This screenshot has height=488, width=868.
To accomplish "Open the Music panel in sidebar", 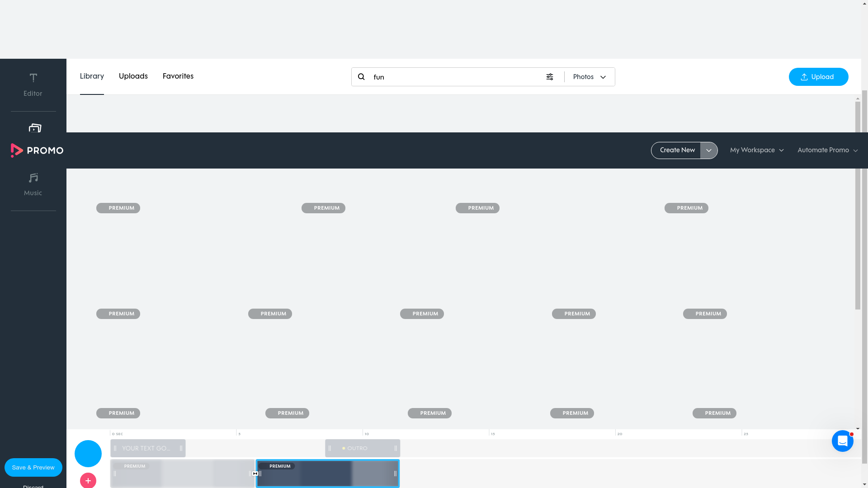I will (33, 184).
